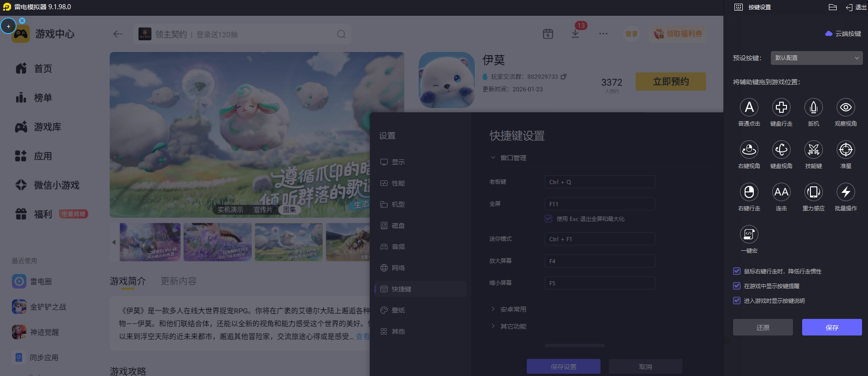Toggle 进入游戏时显示按键说明 checkbox
868x376 pixels.
pos(737,301)
